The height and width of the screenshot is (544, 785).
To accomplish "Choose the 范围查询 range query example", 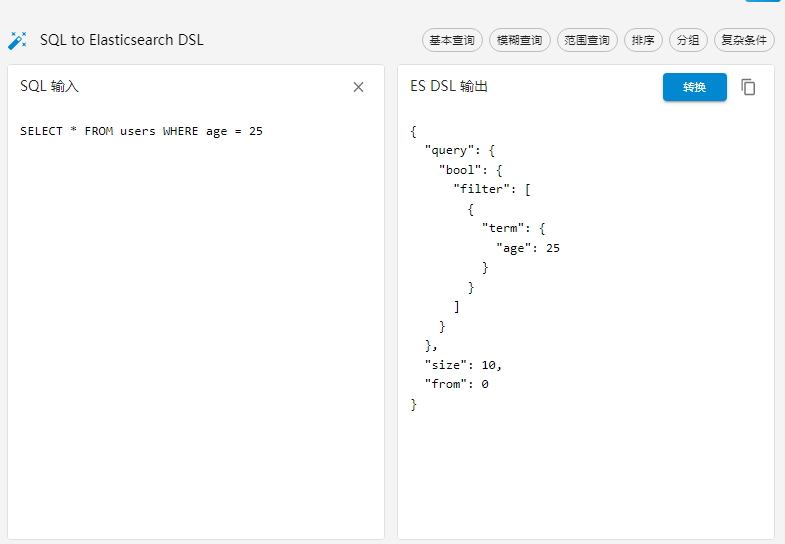I will pos(587,40).
